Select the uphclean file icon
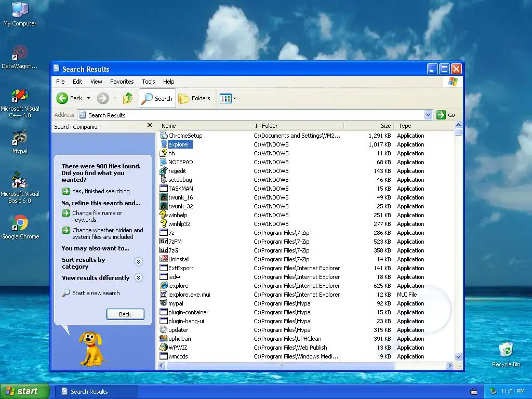532x399 pixels. (x=164, y=338)
